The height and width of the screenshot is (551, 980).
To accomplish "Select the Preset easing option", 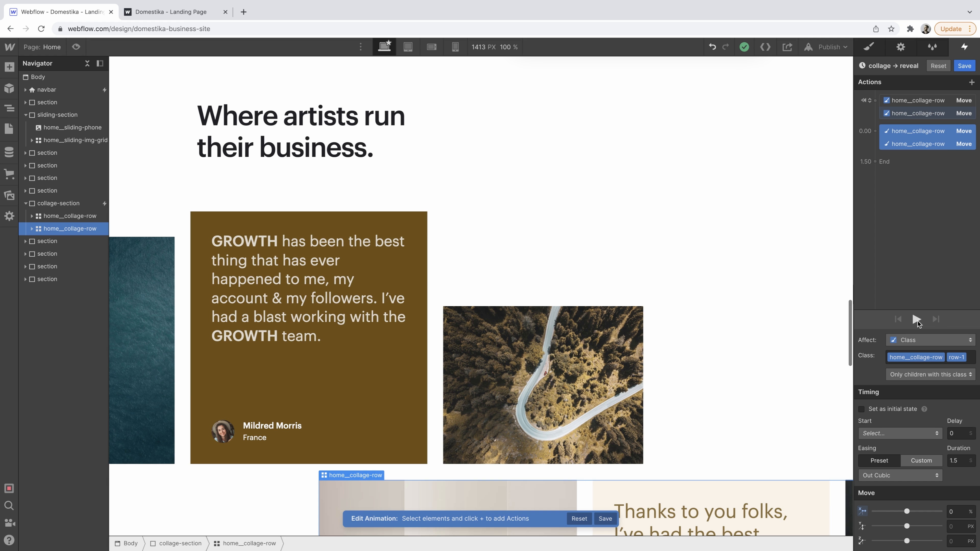I will [x=879, y=460].
